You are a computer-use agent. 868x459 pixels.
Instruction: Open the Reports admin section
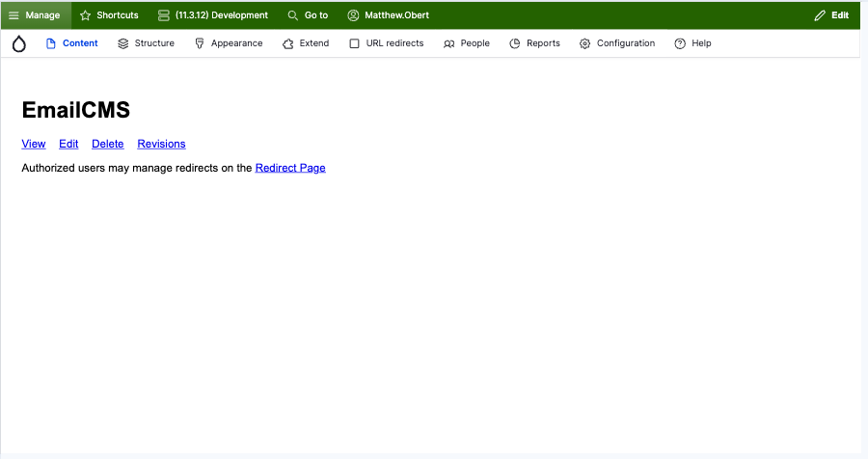pos(534,43)
